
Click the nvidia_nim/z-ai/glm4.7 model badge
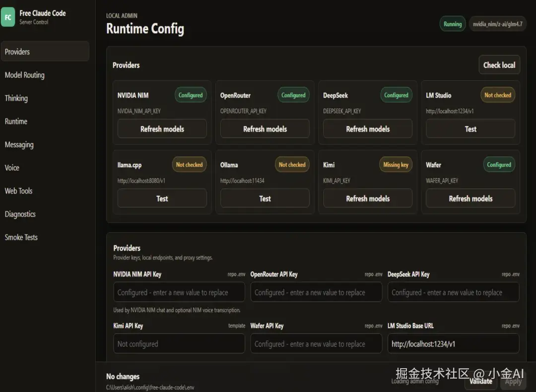497,24
